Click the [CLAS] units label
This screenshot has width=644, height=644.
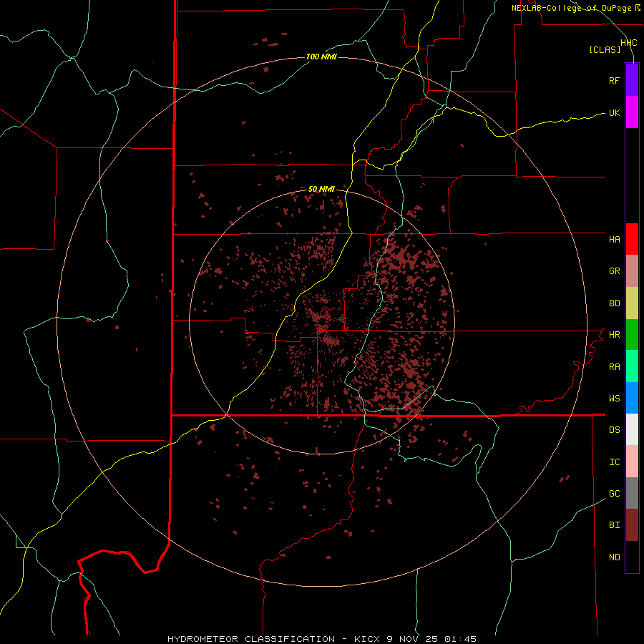point(605,49)
